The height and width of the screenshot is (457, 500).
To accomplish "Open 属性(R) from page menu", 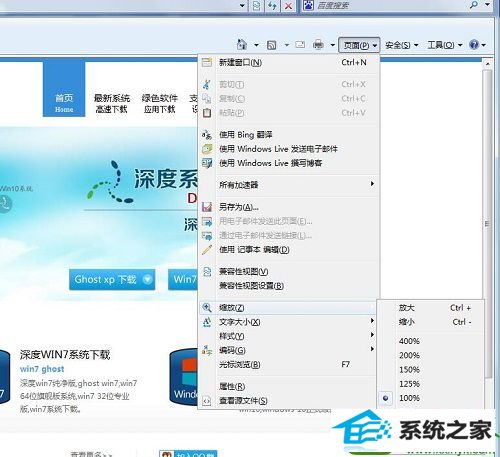I will [x=289, y=386].
